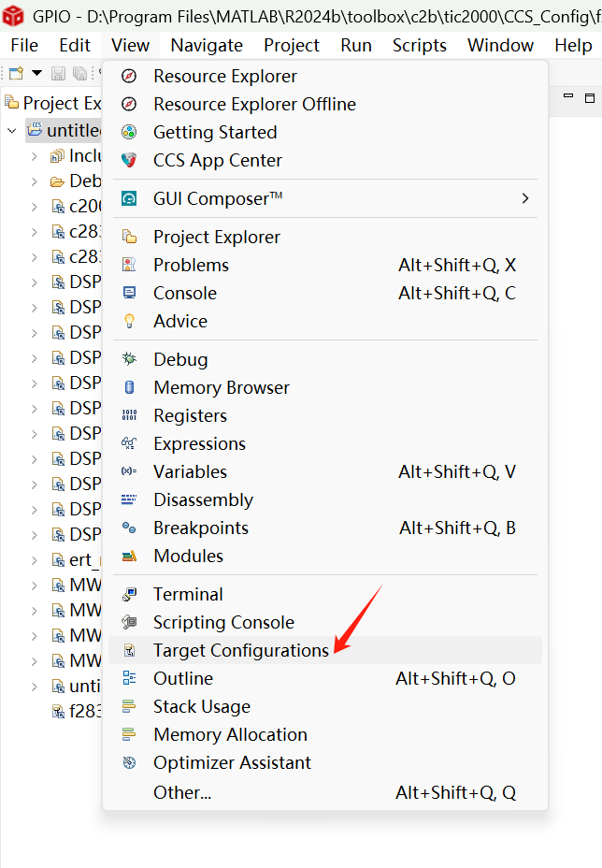Select the f283 file in tree
602x868 pixels.
pos(77,712)
